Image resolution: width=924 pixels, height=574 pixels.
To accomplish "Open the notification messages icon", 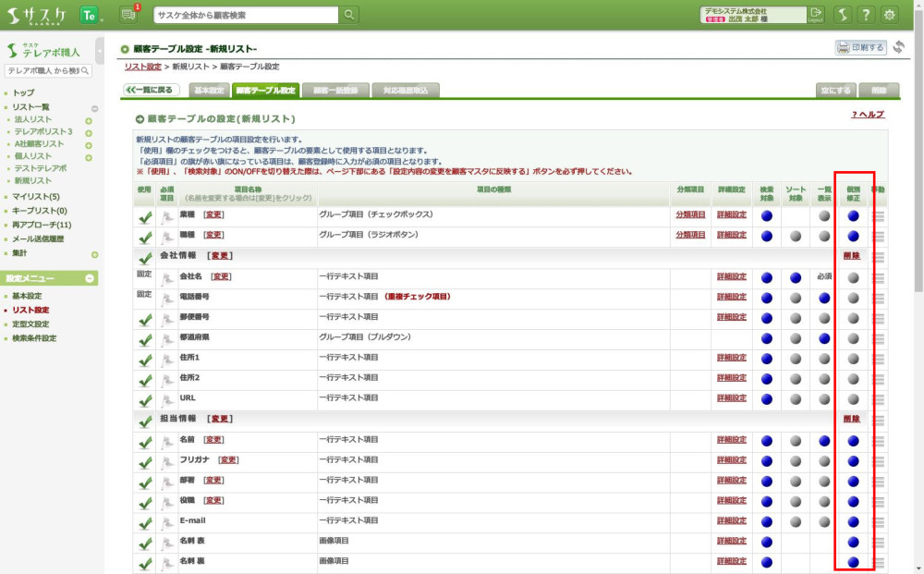I will pos(128,15).
